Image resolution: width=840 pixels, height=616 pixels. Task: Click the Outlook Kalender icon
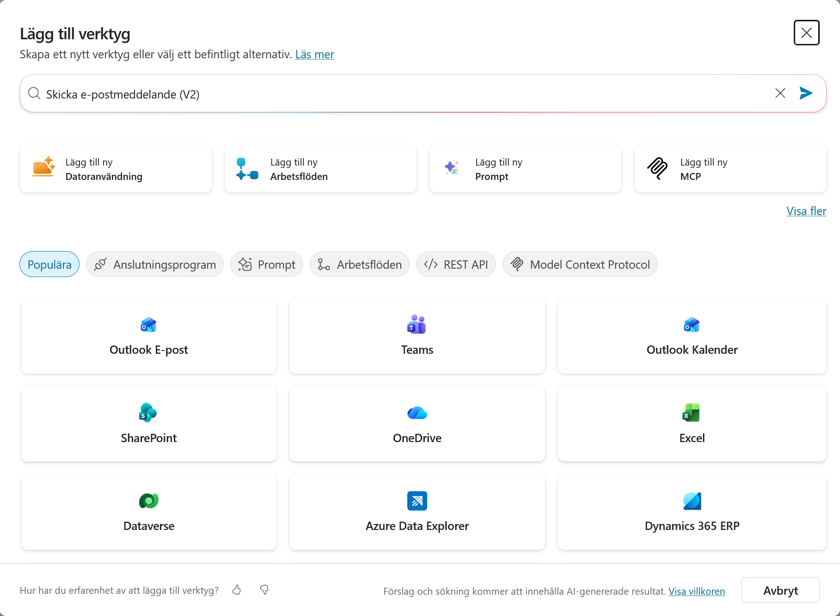692,325
